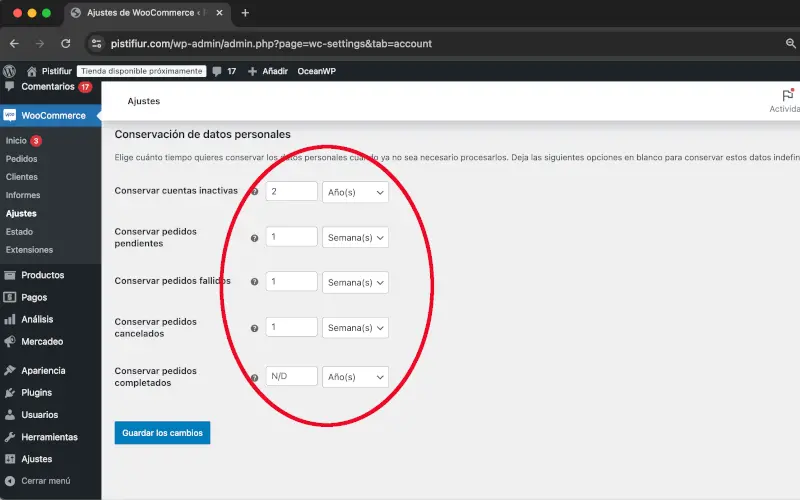
Task: Click the zoom magnifier icon in address bar
Action: (x=790, y=44)
